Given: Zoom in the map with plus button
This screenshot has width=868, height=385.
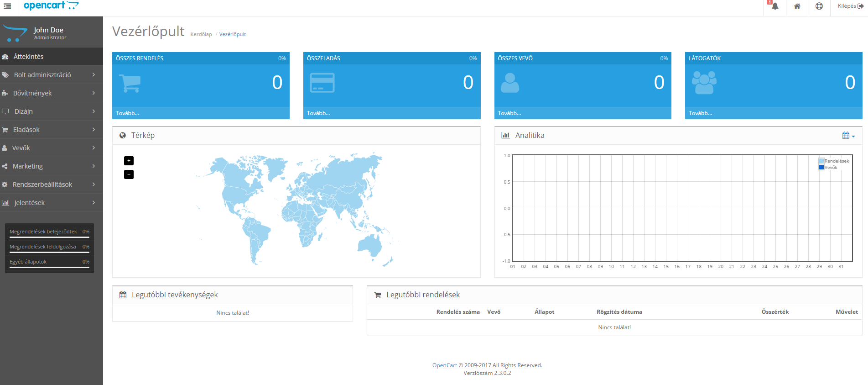Looking at the screenshot, I should click(129, 161).
